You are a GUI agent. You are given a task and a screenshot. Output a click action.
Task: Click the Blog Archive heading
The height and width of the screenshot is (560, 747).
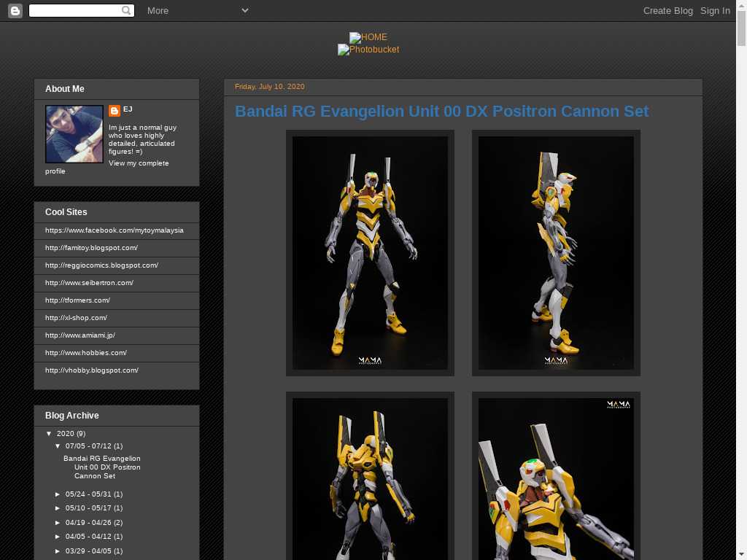pyautogui.click(x=72, y=416)
